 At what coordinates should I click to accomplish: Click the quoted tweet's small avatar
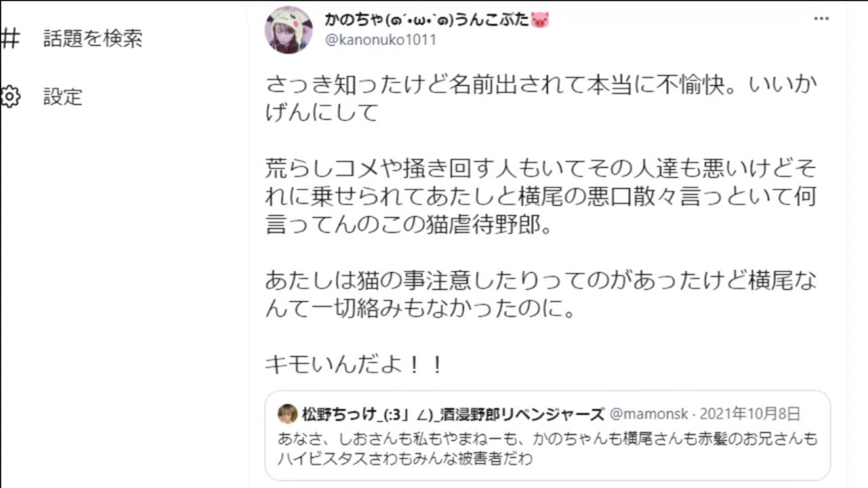coord(288,414)
